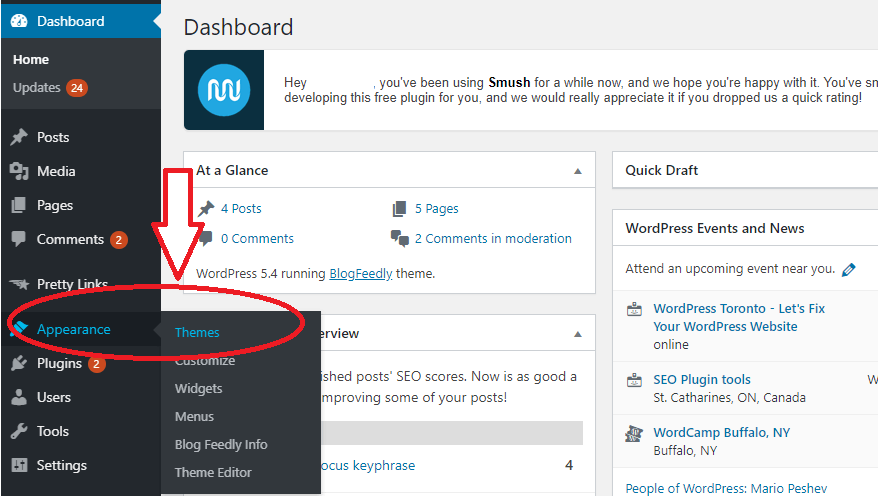Click the Pages icon in sidebar

tap(19, 205)
